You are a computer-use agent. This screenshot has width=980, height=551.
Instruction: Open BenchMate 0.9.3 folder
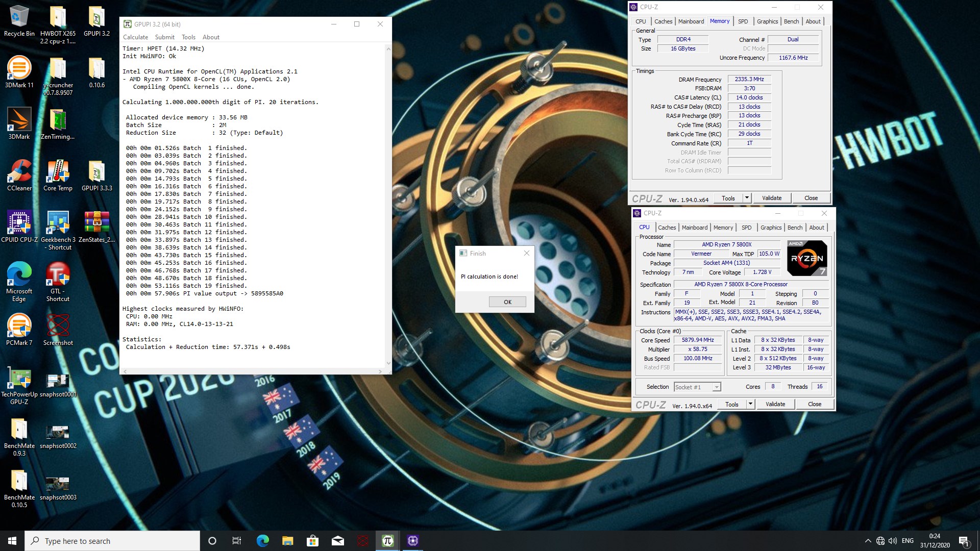pos(19,437)
